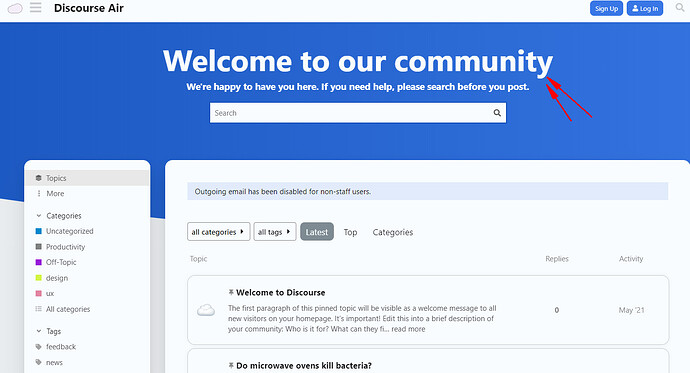Open the Productivity category link
The height and width of the screenshot is (373, 690).
[65, 247]
